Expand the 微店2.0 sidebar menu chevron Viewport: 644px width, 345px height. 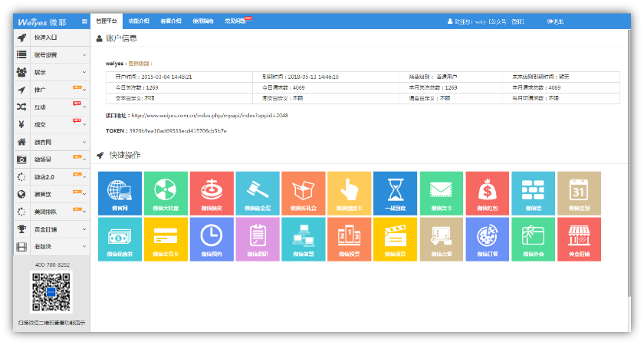coord(84,177)
